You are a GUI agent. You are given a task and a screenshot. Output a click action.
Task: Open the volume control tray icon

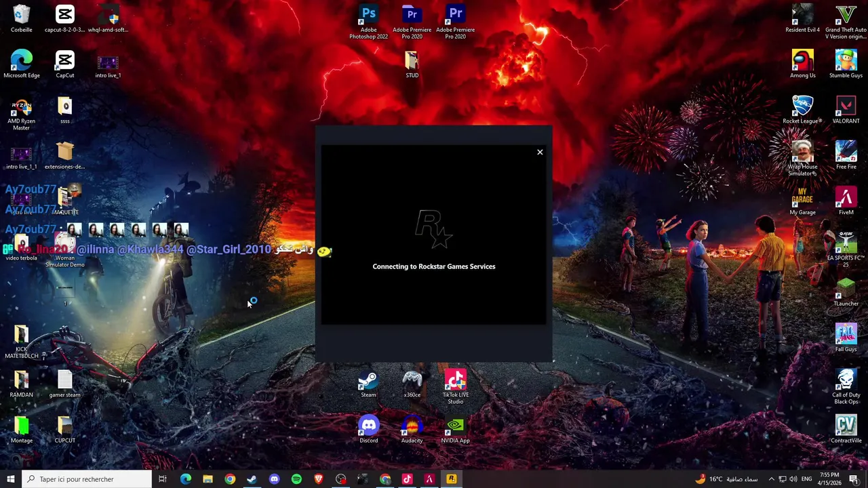[793, 479]
